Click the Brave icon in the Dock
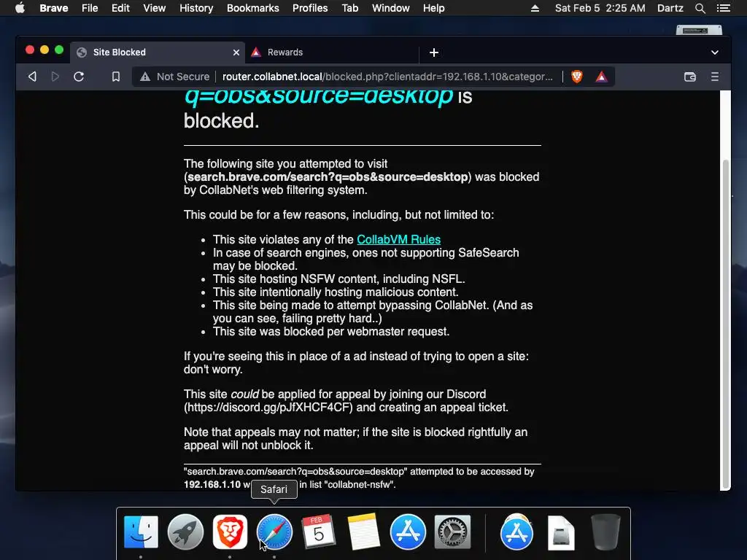Viewport: 747px width, 560px height. pos(230,532)
